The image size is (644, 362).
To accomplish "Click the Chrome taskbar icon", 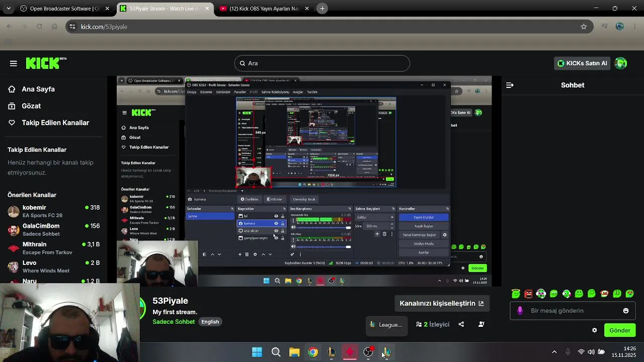I will point(313,352).
